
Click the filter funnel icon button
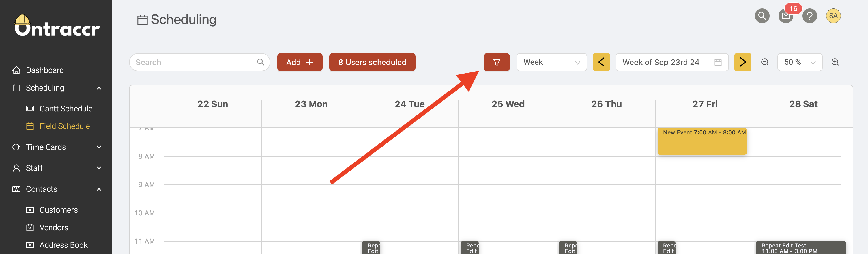click(x=496, y=62)
